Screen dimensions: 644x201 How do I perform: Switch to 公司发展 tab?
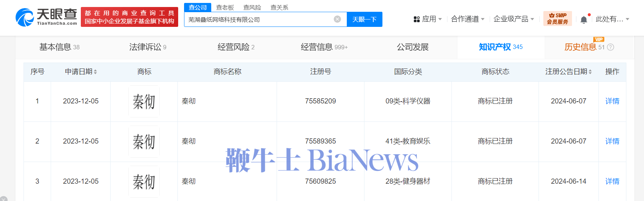coord(413,47)
